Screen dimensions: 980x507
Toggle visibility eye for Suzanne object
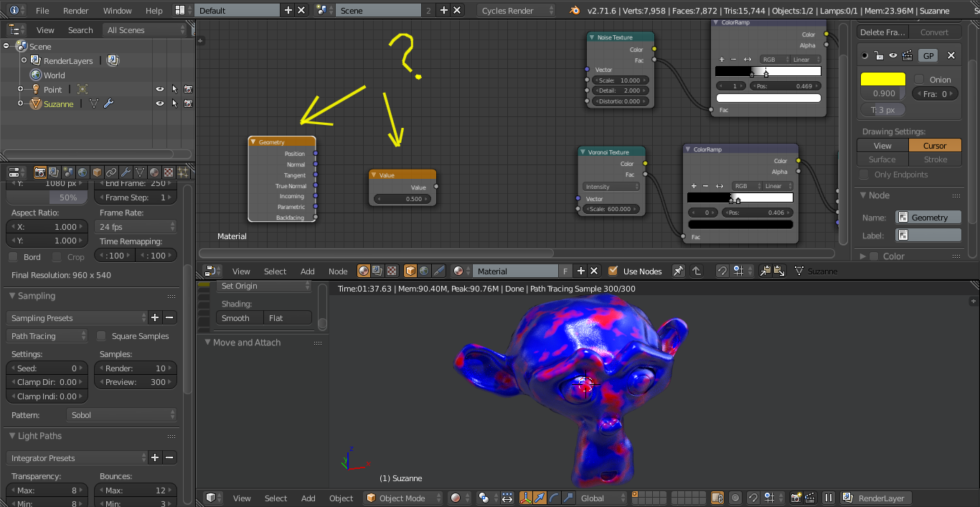[160, 104]
